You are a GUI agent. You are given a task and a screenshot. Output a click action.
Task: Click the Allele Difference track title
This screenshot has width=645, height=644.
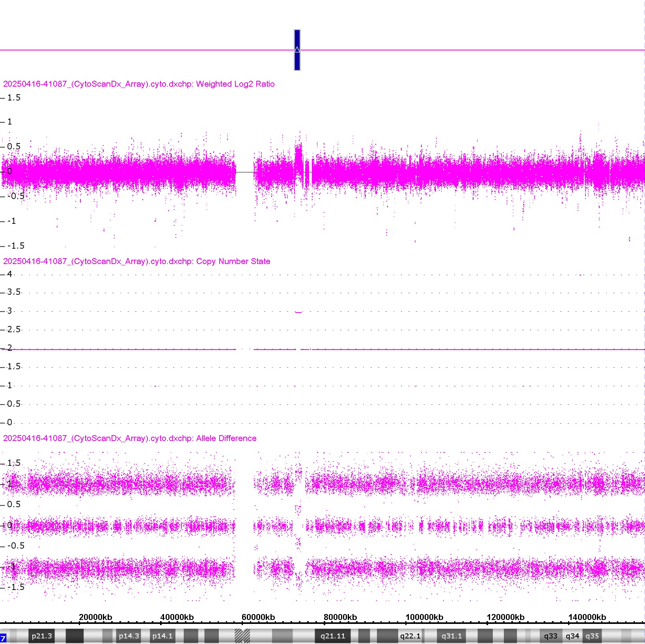pos(130,438)
